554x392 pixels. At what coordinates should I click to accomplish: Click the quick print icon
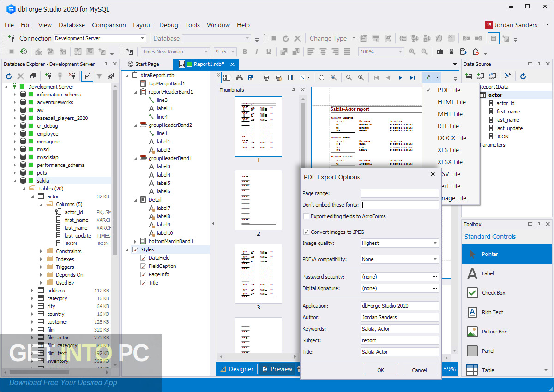(278, 77)
